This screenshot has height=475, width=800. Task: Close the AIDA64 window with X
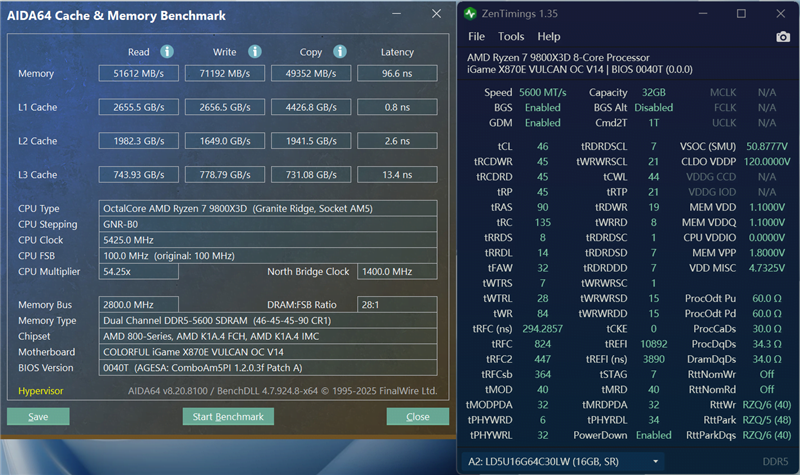pos(436,14)
